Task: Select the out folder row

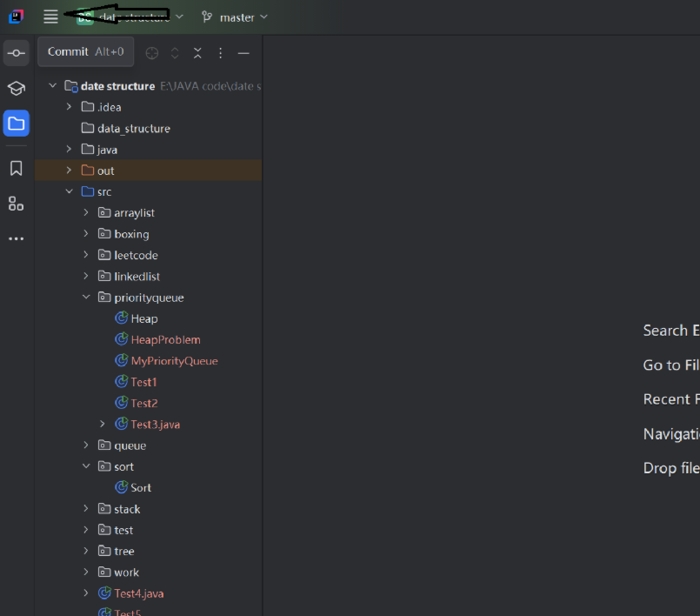Action: point(148,171)
